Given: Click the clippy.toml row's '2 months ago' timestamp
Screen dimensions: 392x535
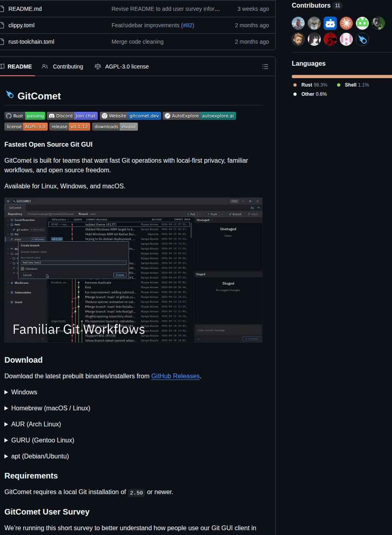Looking at the screenshot, I should (252, 25).
